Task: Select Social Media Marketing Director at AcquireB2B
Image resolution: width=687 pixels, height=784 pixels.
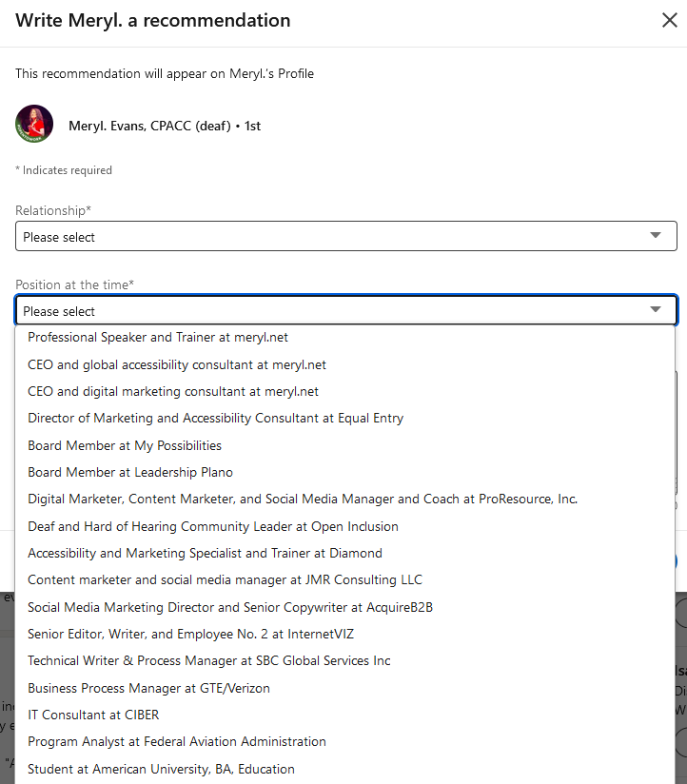Action: coord(229,606)
